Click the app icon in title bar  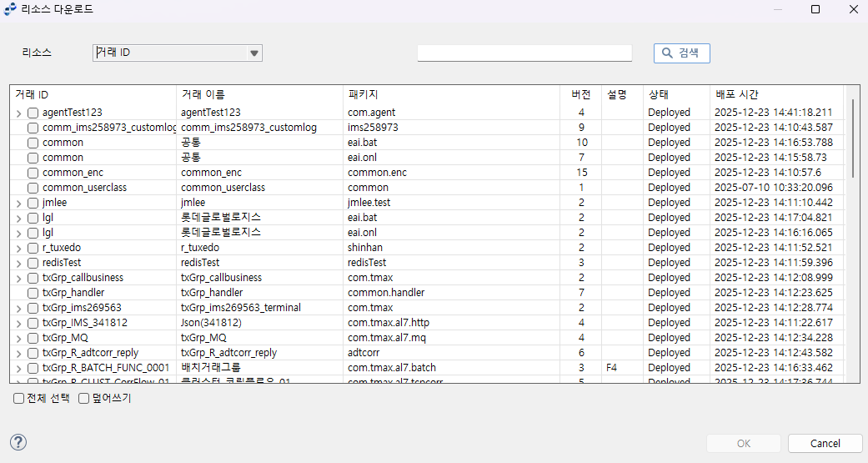tap(10, 9)
